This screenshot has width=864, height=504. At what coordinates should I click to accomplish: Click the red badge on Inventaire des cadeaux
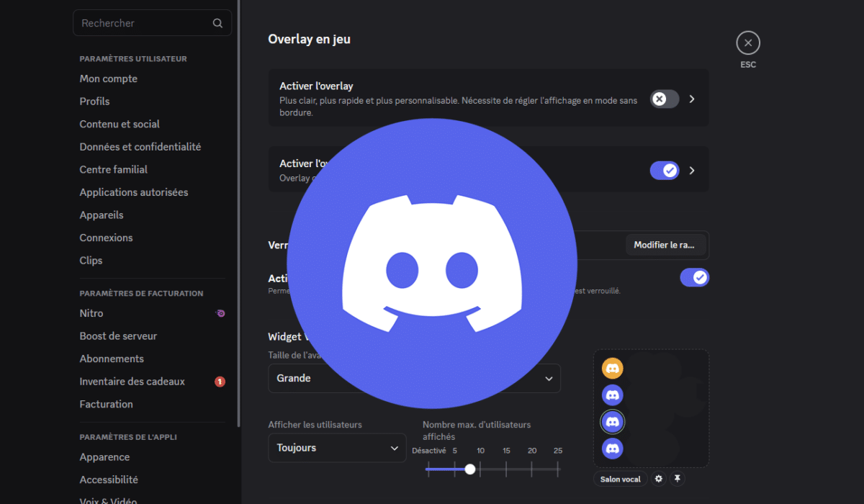click(x=220, y=382)
